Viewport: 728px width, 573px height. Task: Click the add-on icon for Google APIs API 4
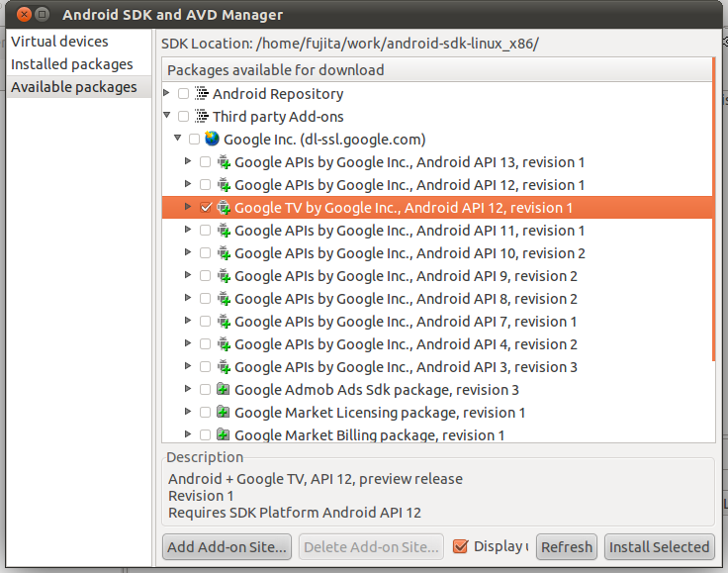coord(224,343)
